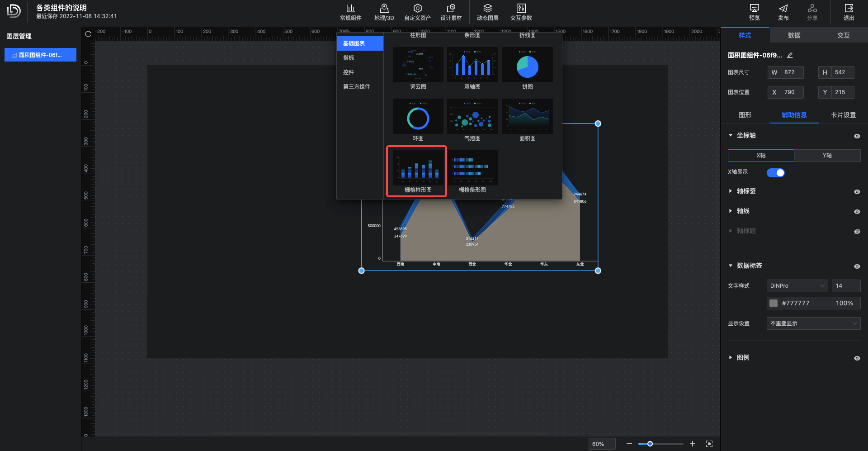The width and height of the screenshot is (868, 451).
Task: Click the 60% zoom percentage field
Action: click(602, 444)
